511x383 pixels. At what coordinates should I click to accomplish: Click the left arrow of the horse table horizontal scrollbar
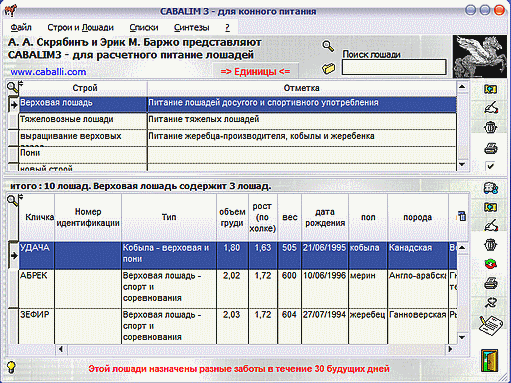61,349
